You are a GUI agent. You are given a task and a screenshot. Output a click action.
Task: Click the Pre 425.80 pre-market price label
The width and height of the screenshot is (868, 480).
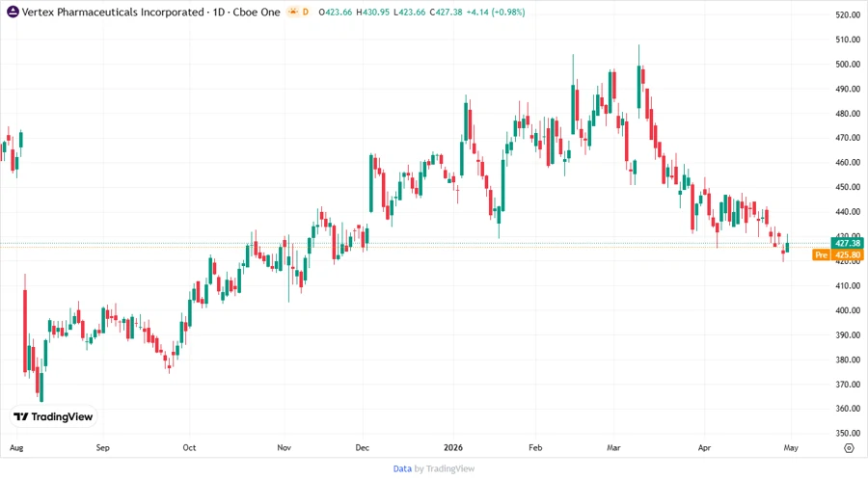pyautogui.click(x=838, y=254)
